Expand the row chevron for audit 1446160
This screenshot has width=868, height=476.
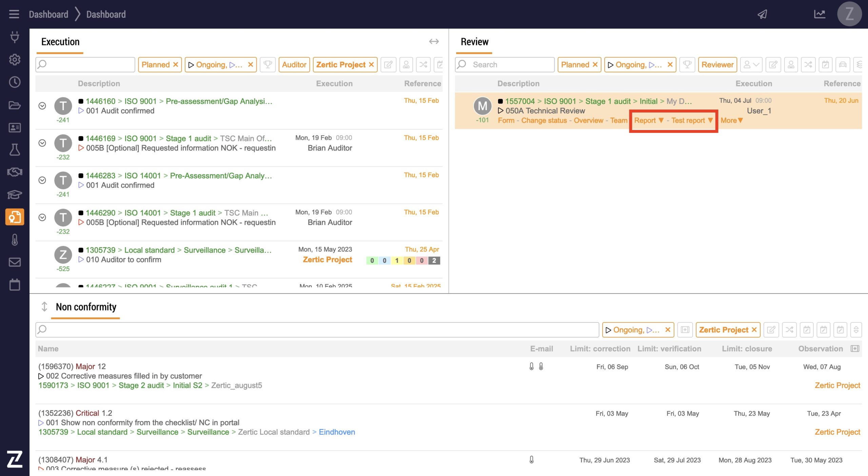pyautogui.click(x=42, y=106)
